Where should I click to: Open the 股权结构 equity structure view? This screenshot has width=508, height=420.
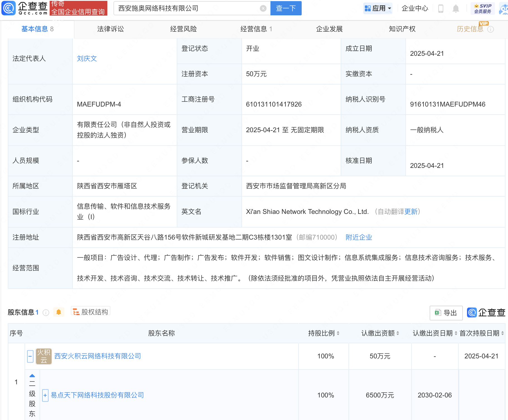[91, 312]
